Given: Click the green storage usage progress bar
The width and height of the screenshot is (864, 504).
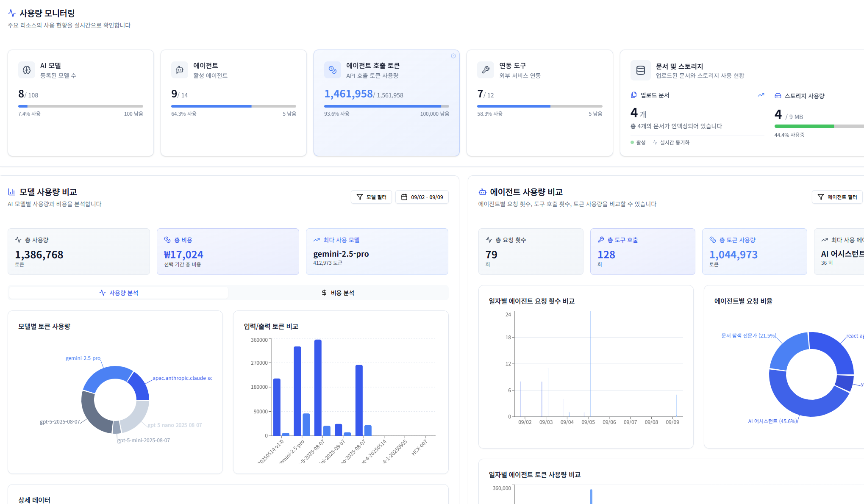Looking at the screenshot, I should tap(803, 126).
